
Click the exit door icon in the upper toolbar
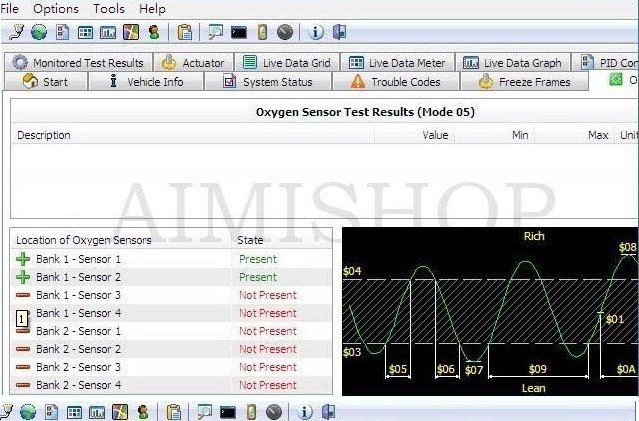339,32
